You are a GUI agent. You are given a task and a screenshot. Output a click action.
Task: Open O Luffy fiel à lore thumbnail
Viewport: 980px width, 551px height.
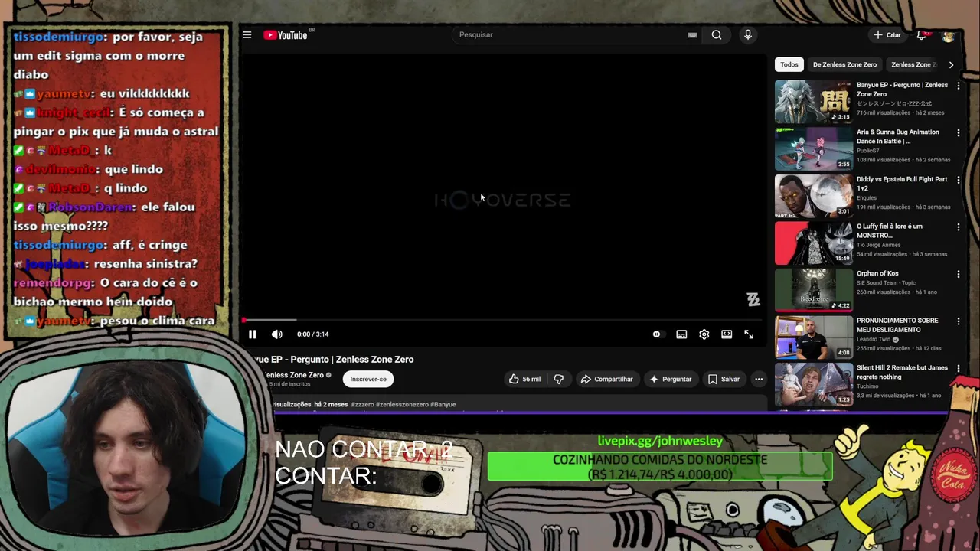[x=813, y=243]
